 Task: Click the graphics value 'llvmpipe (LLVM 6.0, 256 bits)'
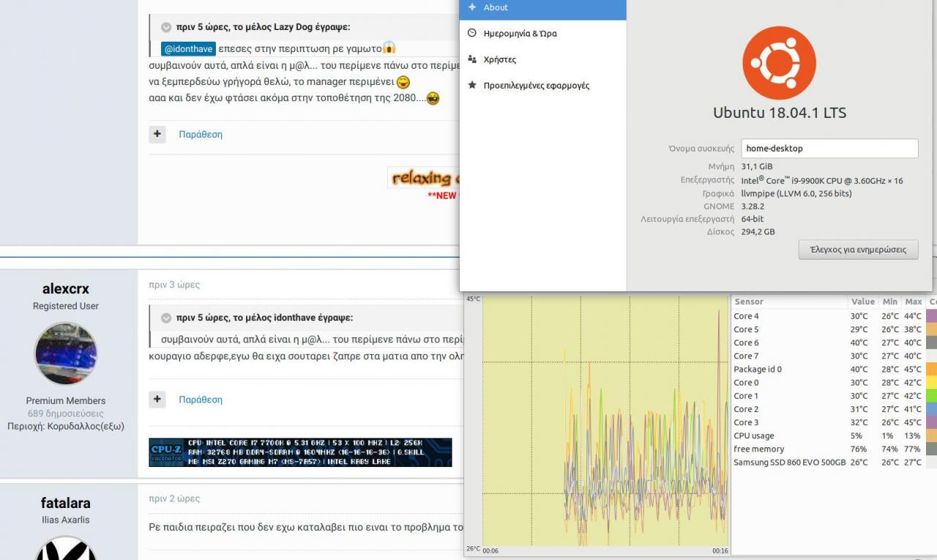(796, 194)
